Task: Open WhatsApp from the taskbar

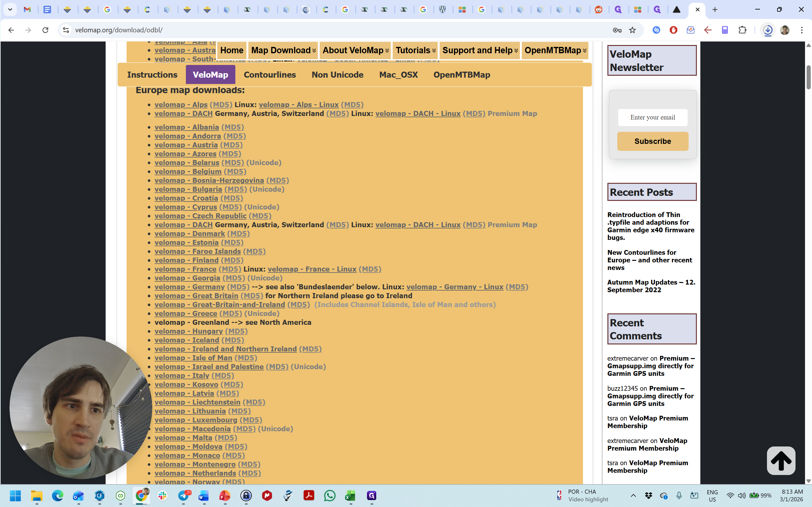Action: 330,496
